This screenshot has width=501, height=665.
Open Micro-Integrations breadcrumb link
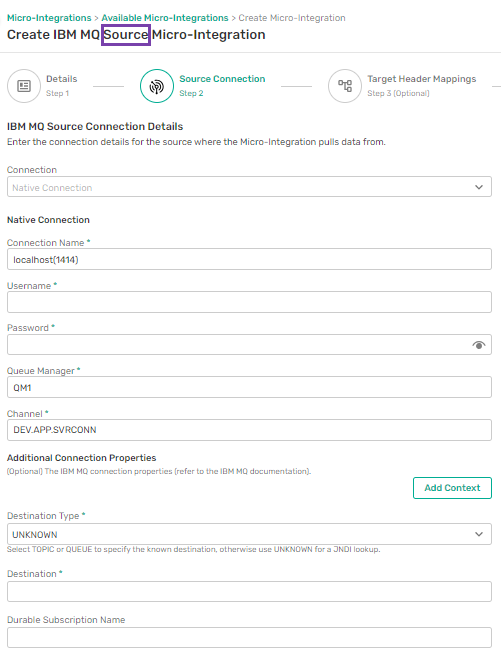[x=49, y=18]
